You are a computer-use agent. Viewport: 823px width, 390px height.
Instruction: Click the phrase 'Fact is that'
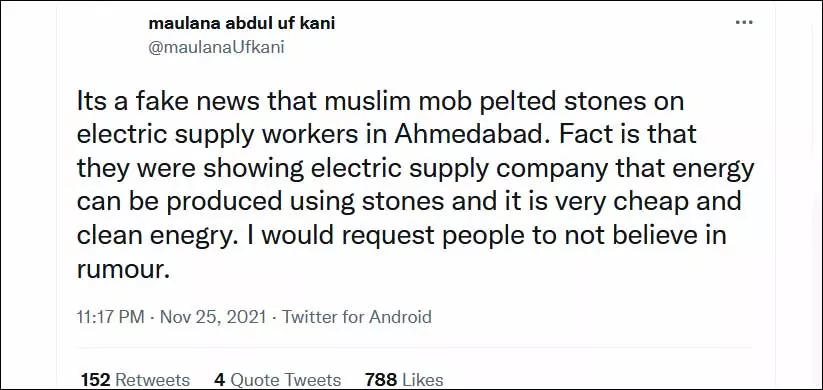(x=628, y=134)
